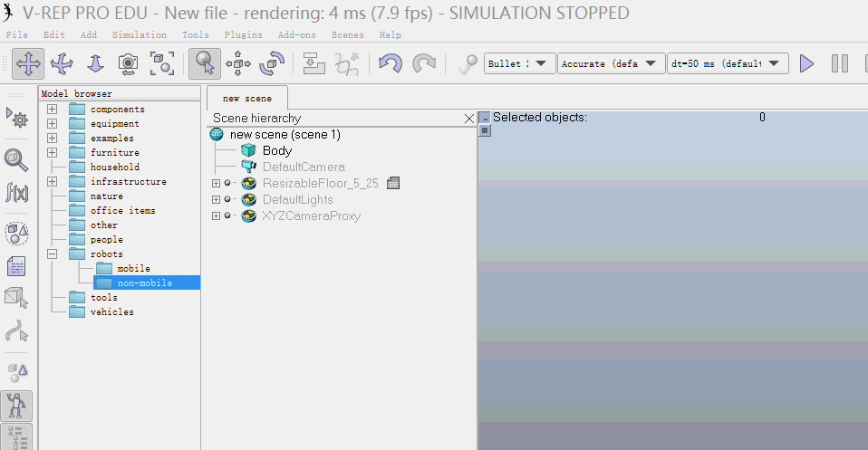Image resolution: width=868 pixels, height=450 pixels.
Task: Open user settings shapes icon
Action: (x=16, y=372)
